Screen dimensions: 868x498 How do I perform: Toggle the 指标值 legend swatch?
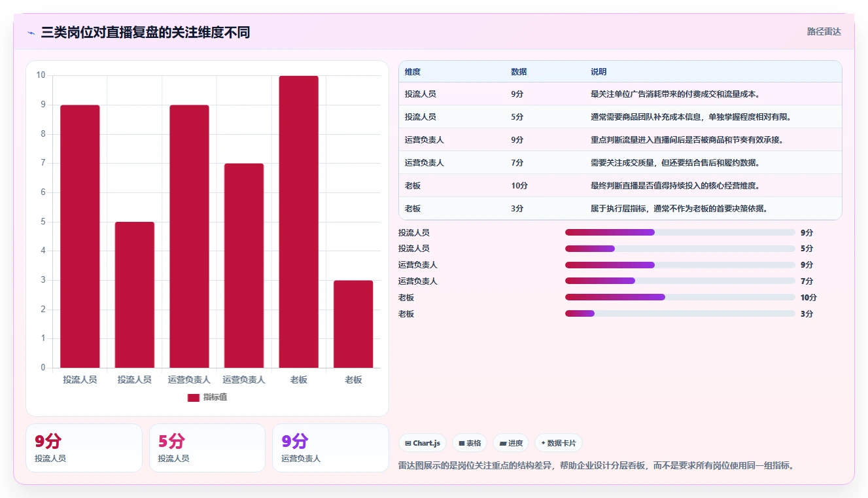[193, 397]
